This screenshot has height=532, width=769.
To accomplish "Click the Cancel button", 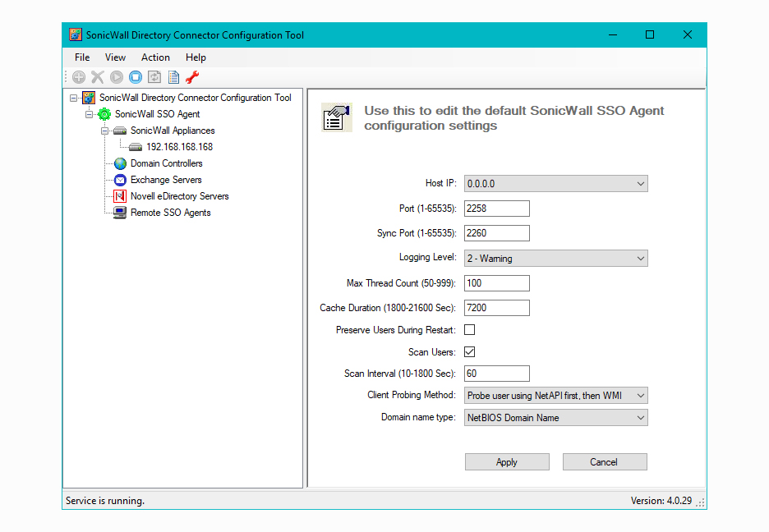I will [604, 462].
